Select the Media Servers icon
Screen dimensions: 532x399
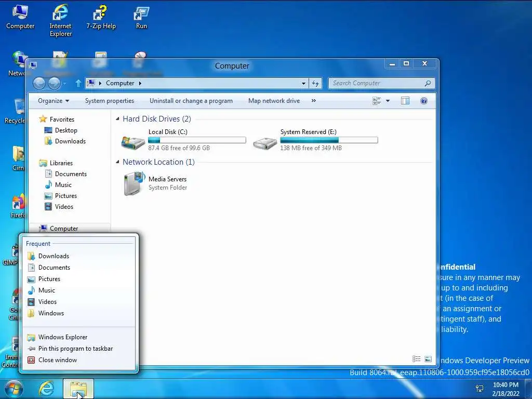pos(134,183)
